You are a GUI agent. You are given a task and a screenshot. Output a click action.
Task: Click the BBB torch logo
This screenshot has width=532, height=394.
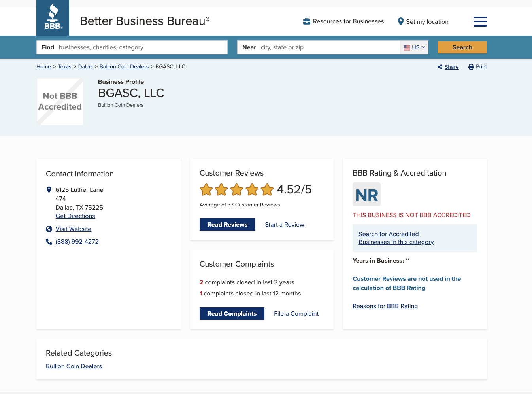click(x=53, y=18)
